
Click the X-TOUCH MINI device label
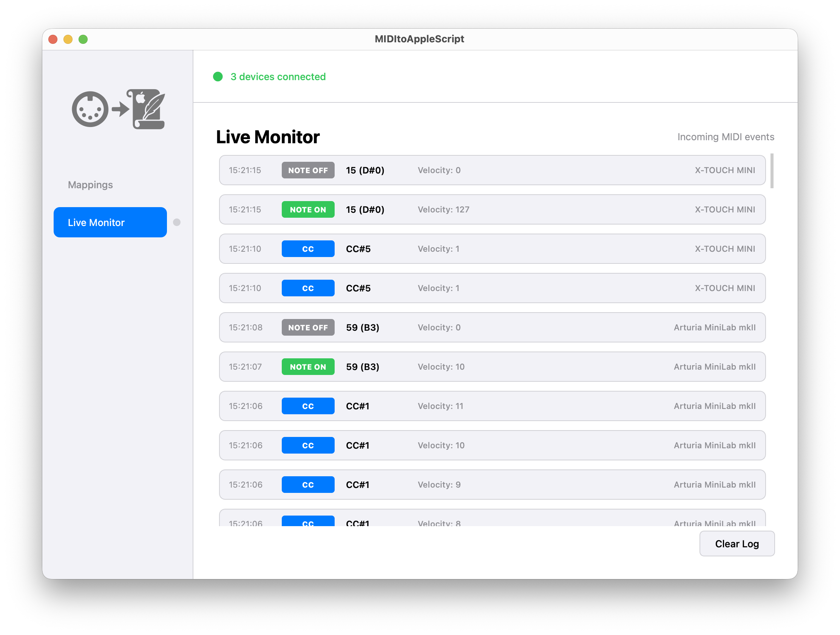(x=724, y=170)
